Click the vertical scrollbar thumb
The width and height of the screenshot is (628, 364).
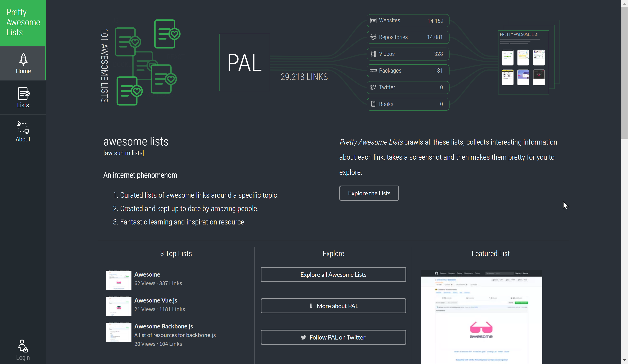tap(624, 73)
